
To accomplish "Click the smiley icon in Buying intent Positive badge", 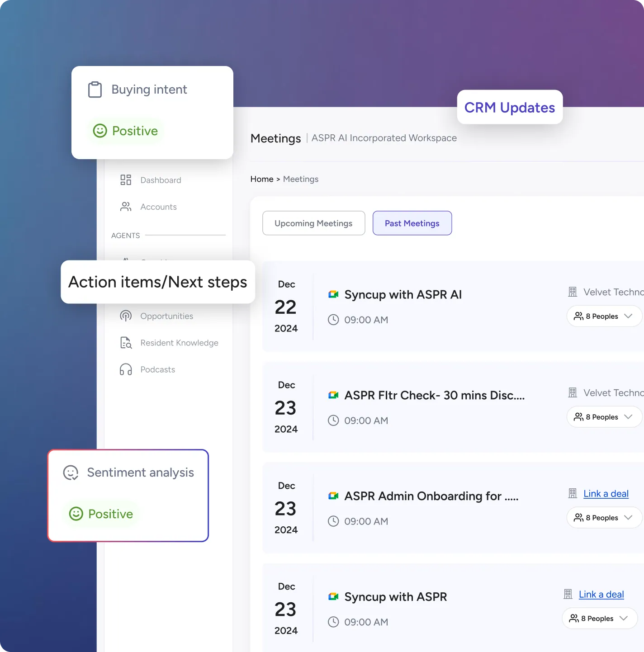I will (x=100, y=131).
